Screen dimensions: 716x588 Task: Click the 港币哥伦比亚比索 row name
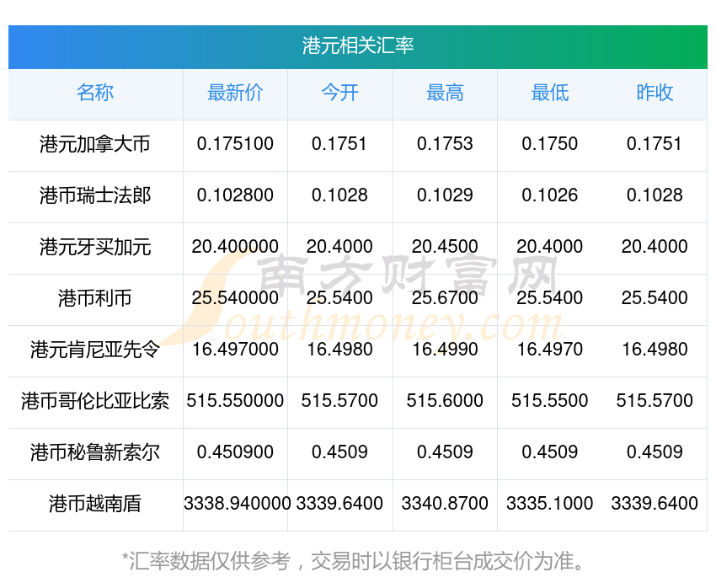click(95, 401)
